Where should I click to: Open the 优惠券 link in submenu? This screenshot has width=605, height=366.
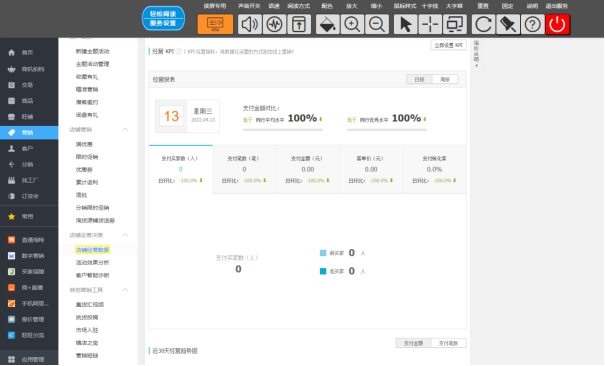tap(84, 169)
